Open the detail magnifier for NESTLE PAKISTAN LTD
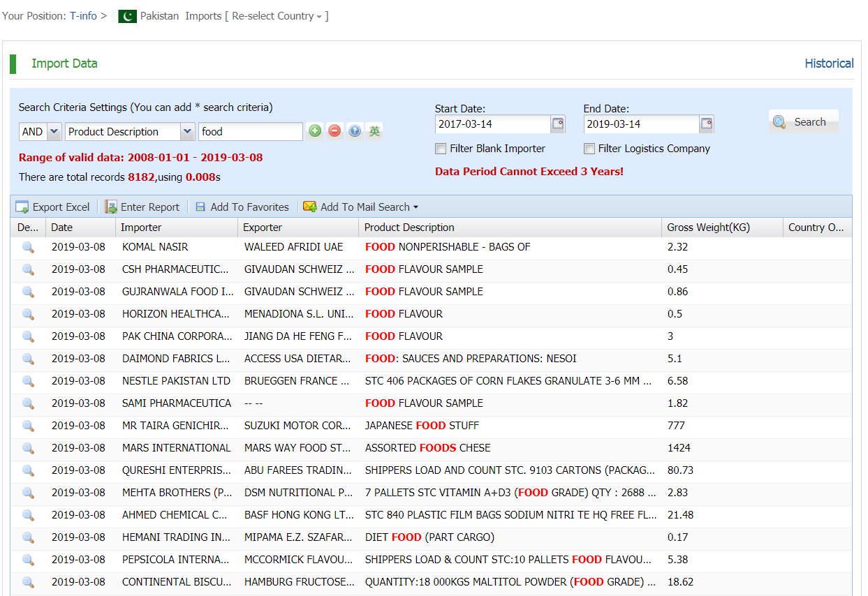 pyautogui.click(x=28, y=381)
